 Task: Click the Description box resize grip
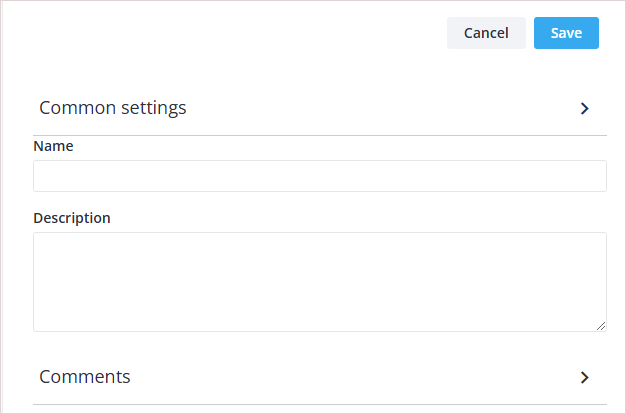pos(601,326)
